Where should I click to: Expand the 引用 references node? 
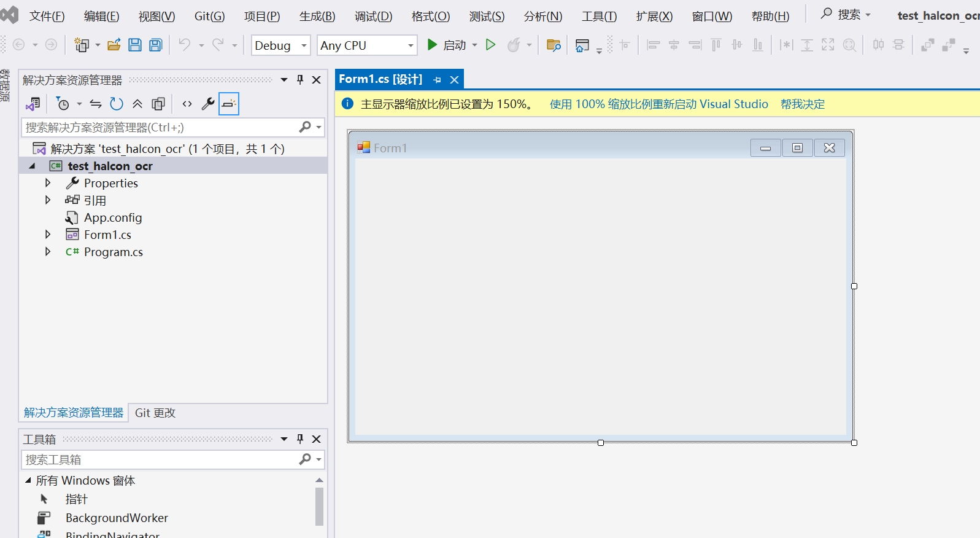click(48, 200)
